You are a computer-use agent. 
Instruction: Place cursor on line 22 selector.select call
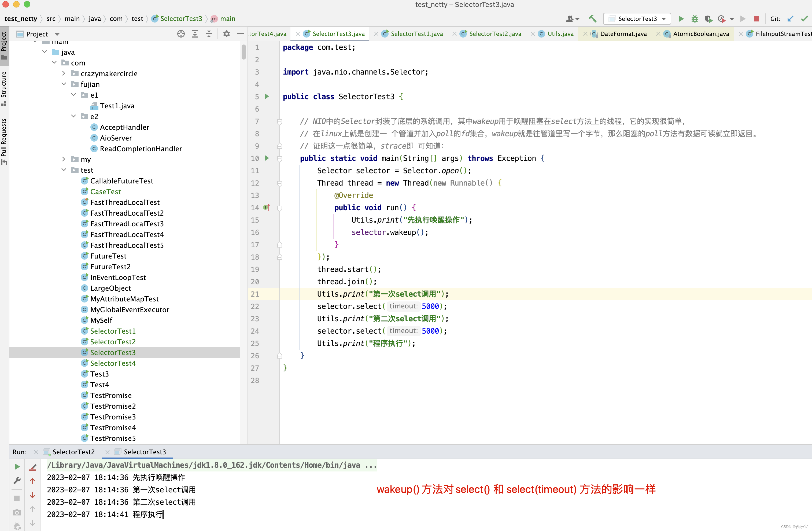click(x=382, y=306)
